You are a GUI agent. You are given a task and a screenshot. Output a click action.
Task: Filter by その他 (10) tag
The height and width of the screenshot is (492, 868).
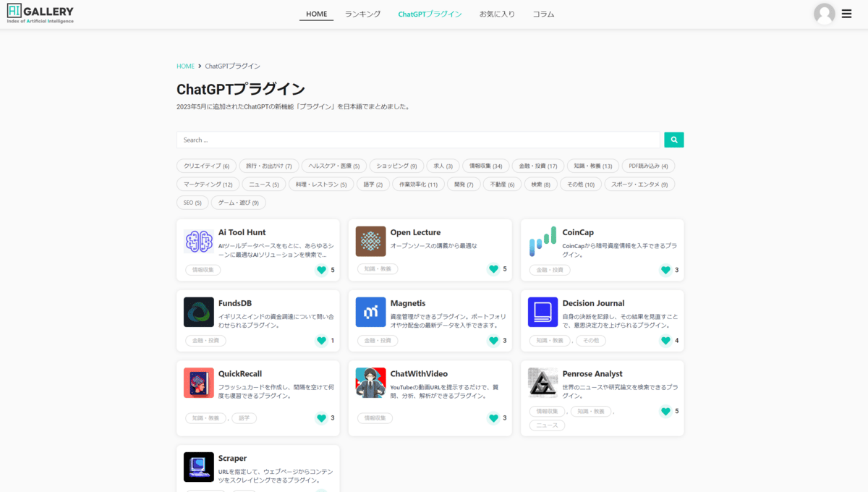[x=581, y=184]
